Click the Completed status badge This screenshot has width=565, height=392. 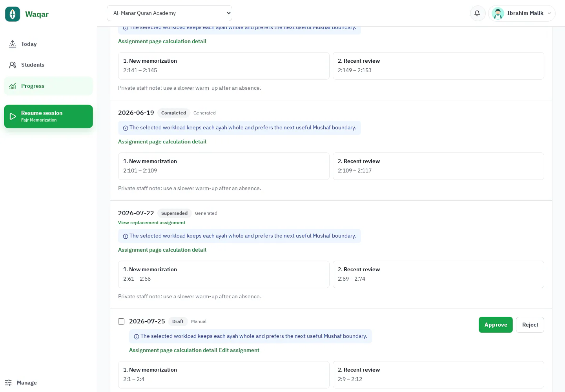[173, 113]
